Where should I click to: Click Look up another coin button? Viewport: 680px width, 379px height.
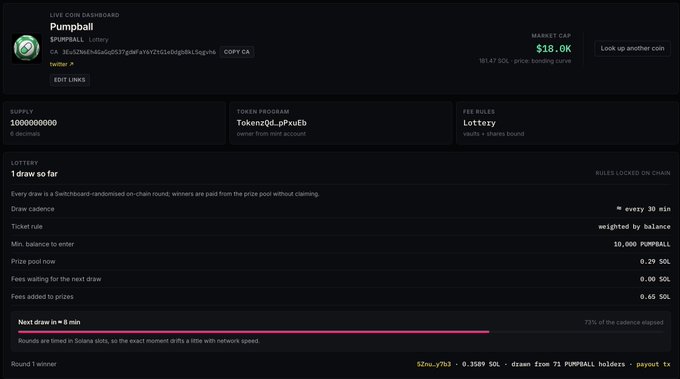point(632,49)
